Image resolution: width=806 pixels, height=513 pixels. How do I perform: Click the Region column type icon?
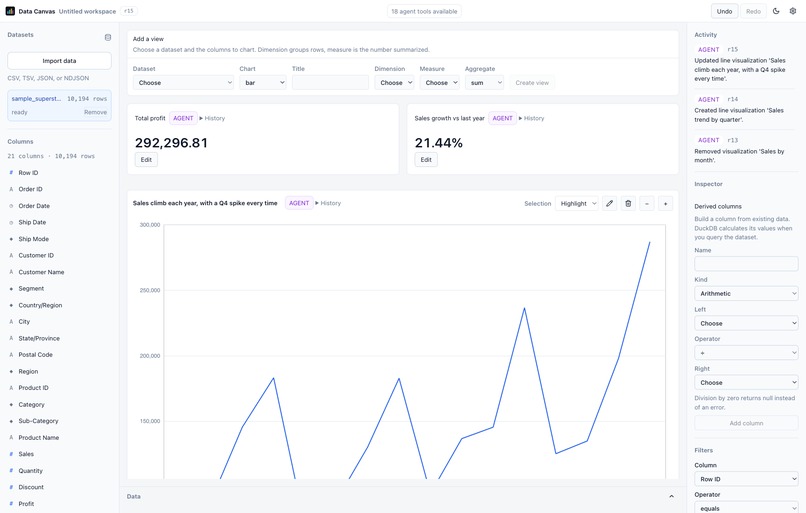(11, 372)
